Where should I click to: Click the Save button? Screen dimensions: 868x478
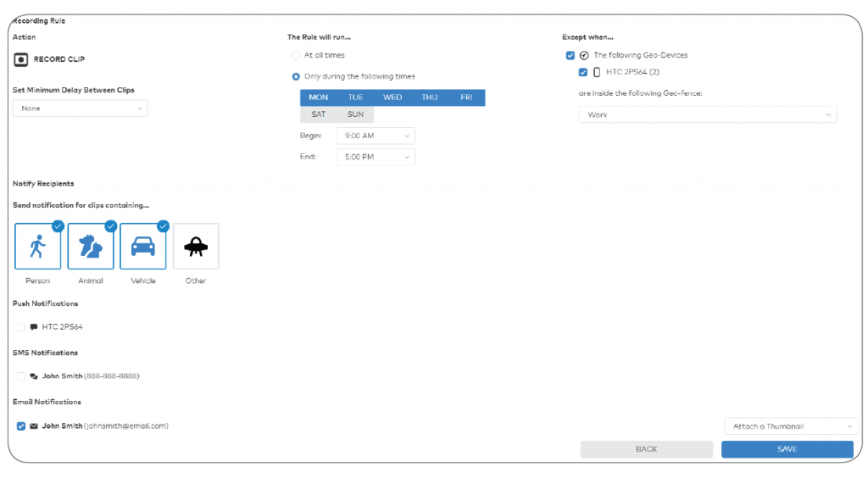tap(787, 449)
